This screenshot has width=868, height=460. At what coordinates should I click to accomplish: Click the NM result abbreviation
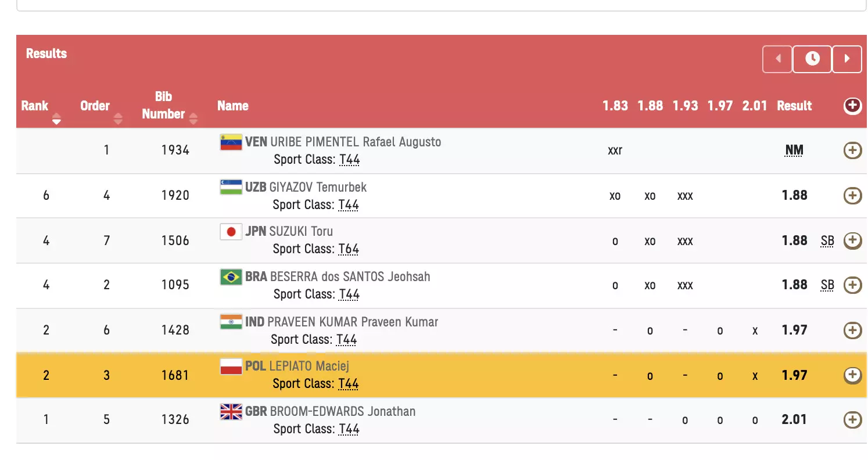tap(794, 150)
